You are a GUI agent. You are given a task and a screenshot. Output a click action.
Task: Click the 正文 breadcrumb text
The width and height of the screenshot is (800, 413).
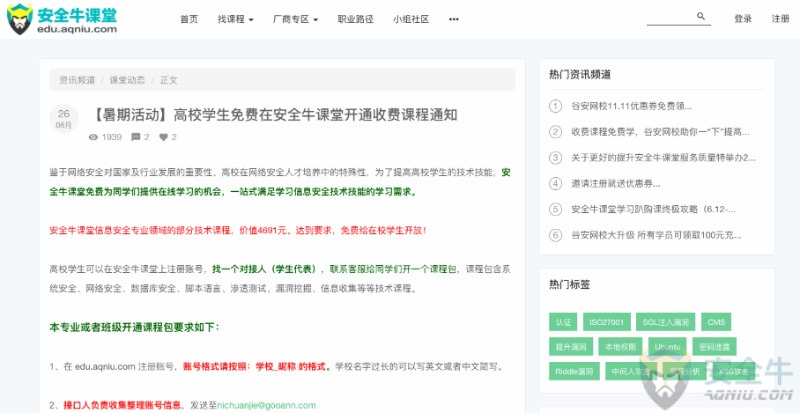[169, 80]
